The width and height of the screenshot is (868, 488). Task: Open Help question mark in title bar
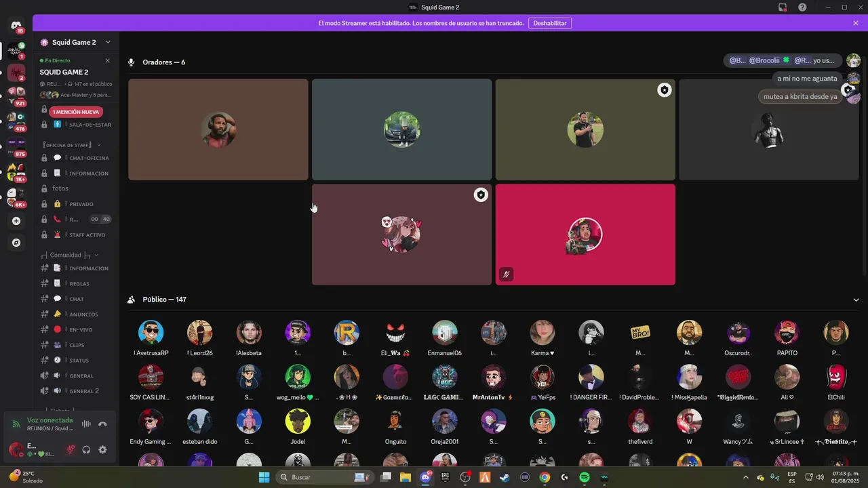(x=802, y=7)
